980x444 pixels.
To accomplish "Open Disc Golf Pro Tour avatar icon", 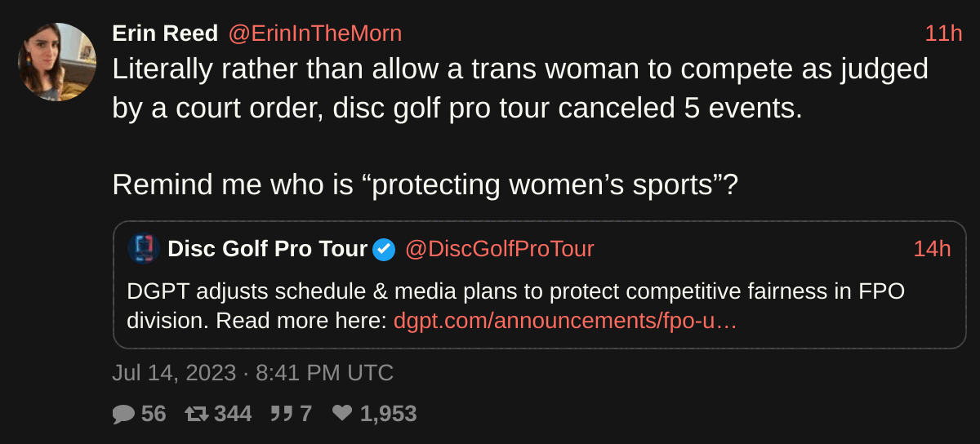I will (143, 249).
